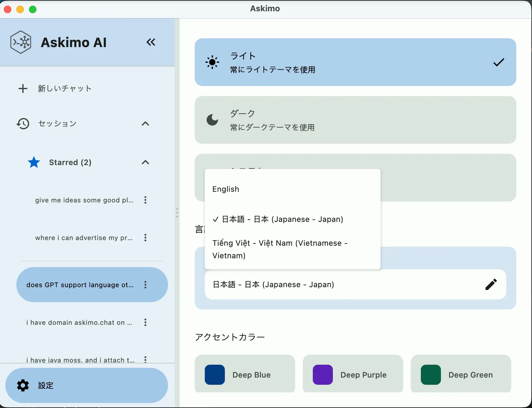
Task: Open the 'give me ideas some good' chat
Action: pyautogui.click(x=84, y=200)
